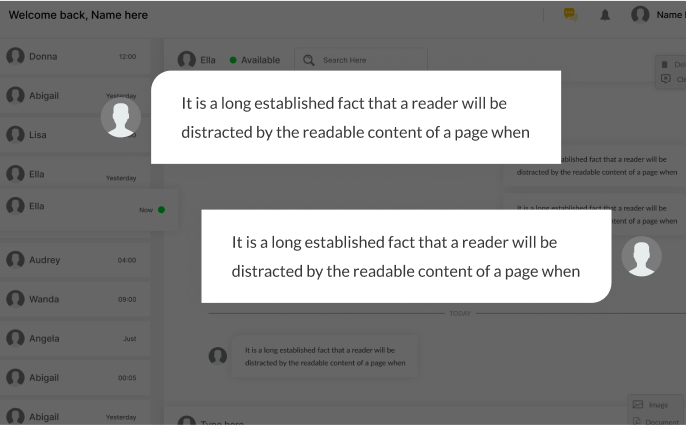Click the search magnifier icon
The image size is (686, 426).
309,60
